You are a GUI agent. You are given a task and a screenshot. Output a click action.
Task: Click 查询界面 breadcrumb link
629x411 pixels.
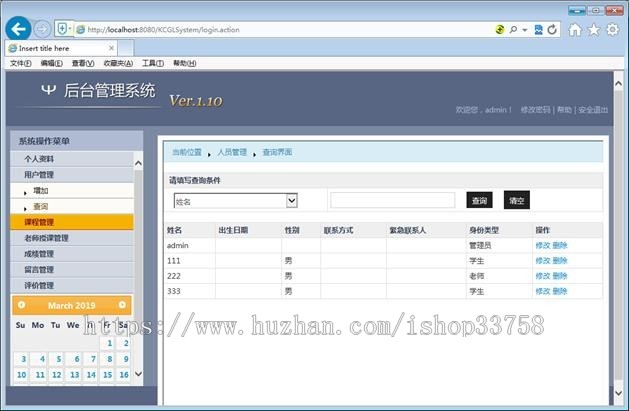point(277,152)
